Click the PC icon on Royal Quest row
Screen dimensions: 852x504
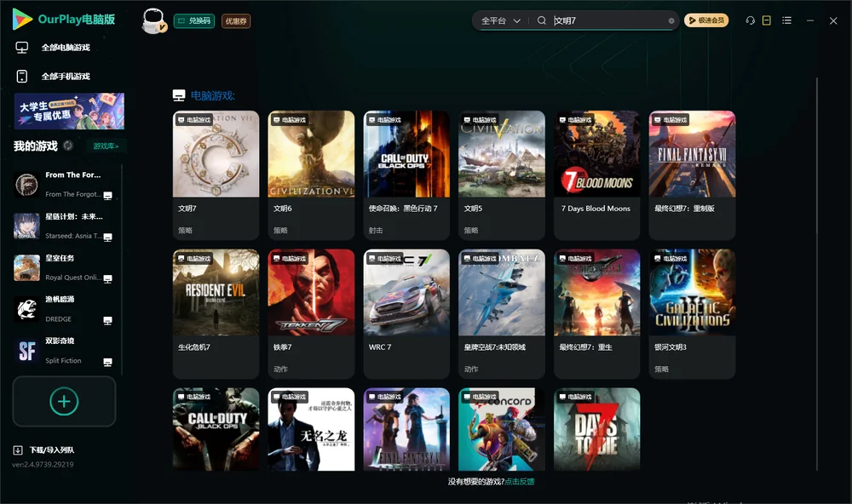tap(107, 279)
